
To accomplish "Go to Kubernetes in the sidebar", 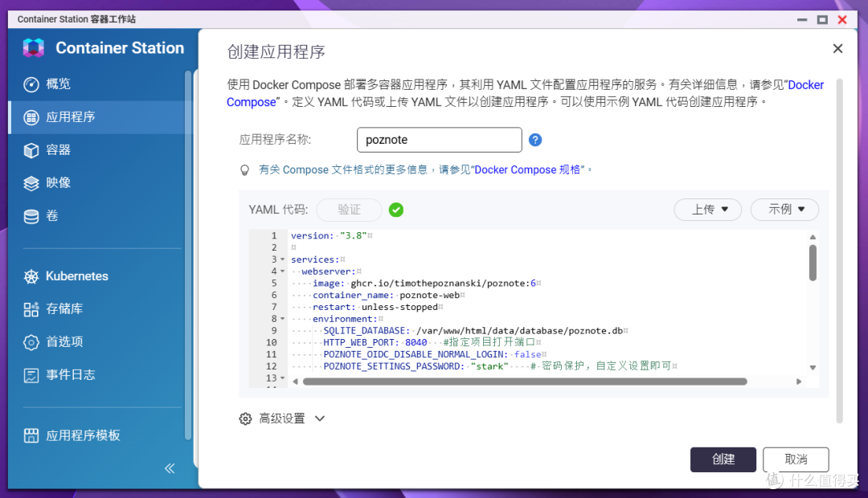I will tap(77, 276).
